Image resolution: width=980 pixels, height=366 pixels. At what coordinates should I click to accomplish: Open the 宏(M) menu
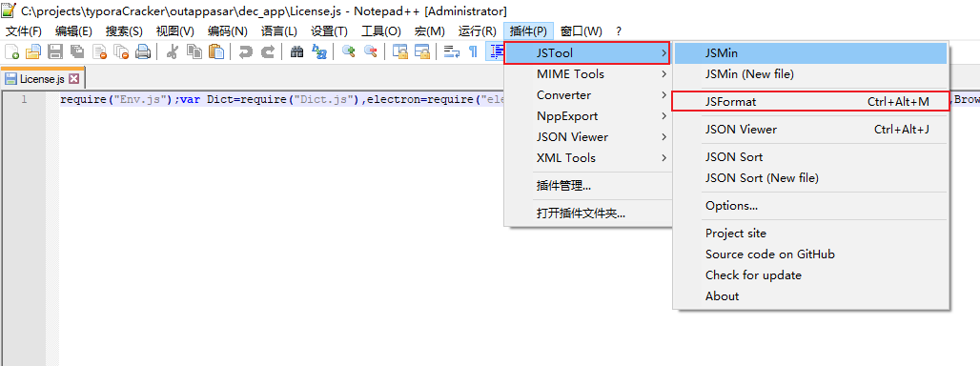click(430, 31)
